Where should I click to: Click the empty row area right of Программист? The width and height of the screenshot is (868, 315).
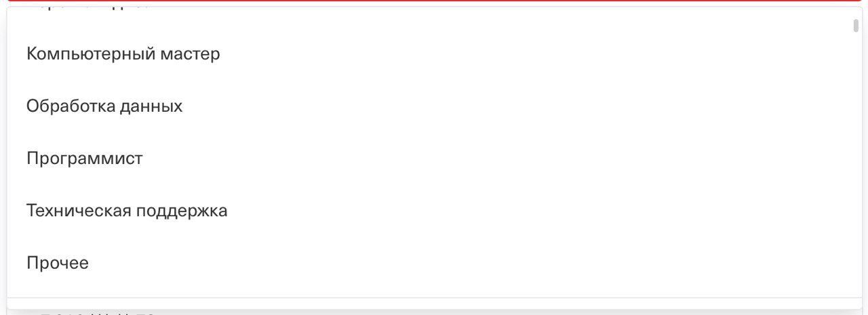click(x=495, y=159)
